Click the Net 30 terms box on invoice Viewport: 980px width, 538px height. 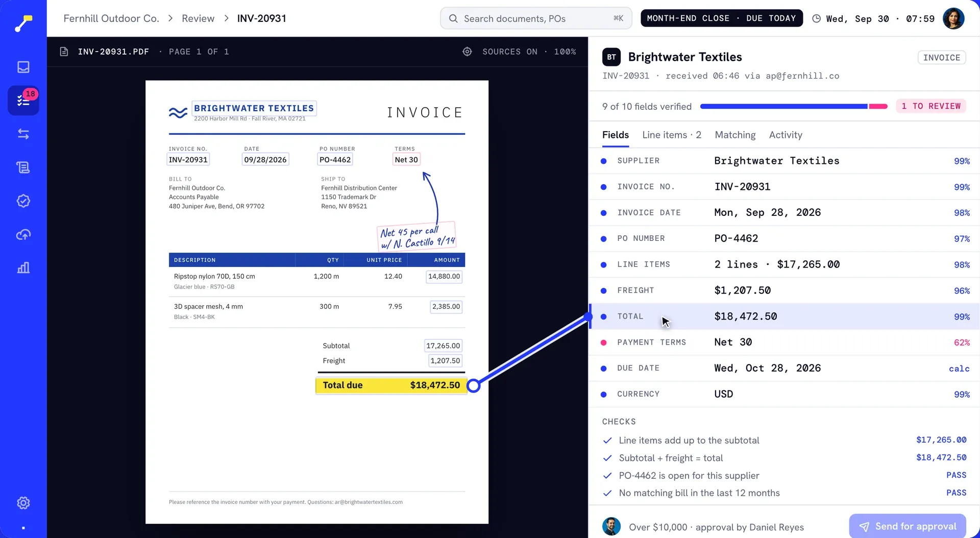tap(406, 160)
